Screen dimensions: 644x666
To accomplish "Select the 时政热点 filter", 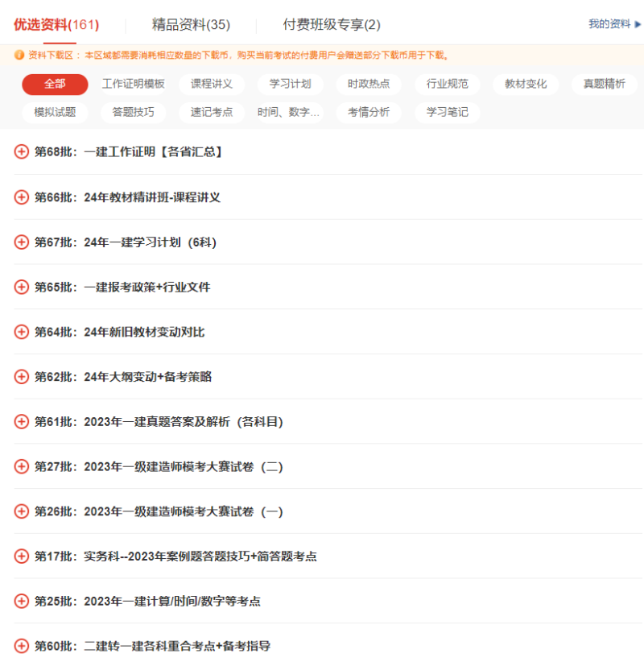I will click(368, 84).
